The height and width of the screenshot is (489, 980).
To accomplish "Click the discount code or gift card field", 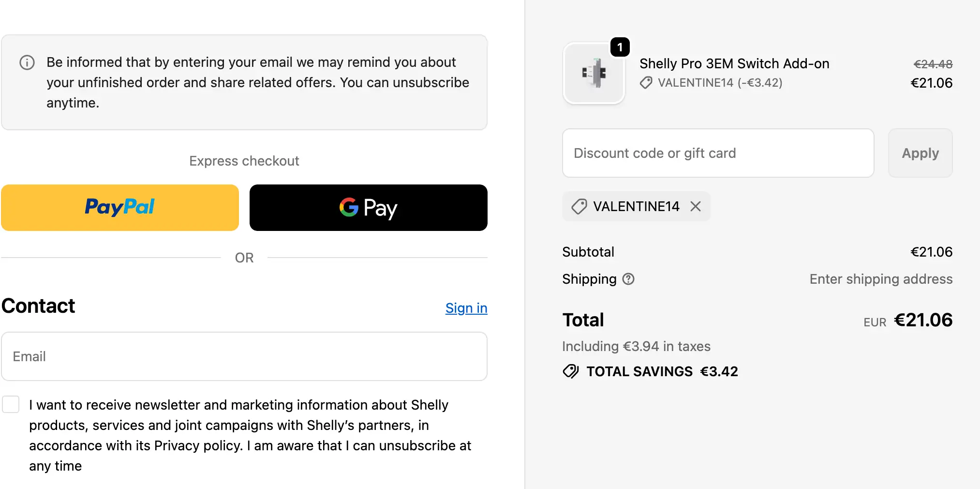I will point(718,153).
